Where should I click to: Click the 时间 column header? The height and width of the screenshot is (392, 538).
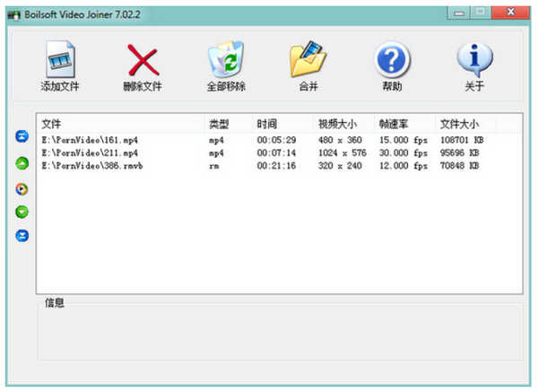(283, 124)
